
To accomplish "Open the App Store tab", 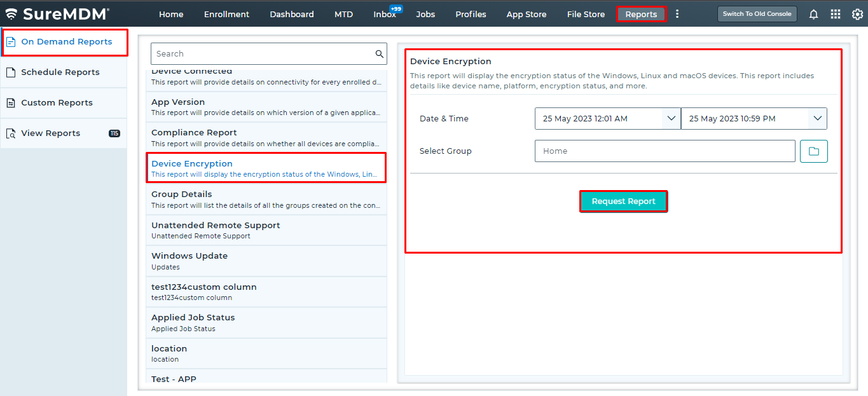I will click(x=526, y=13).
